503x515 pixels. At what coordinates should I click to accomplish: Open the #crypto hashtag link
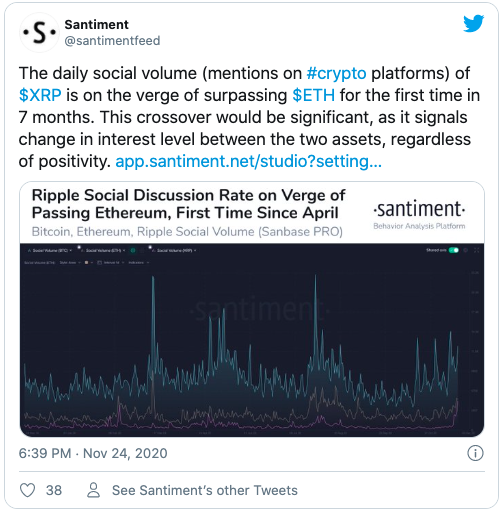(x=336, y=73)
